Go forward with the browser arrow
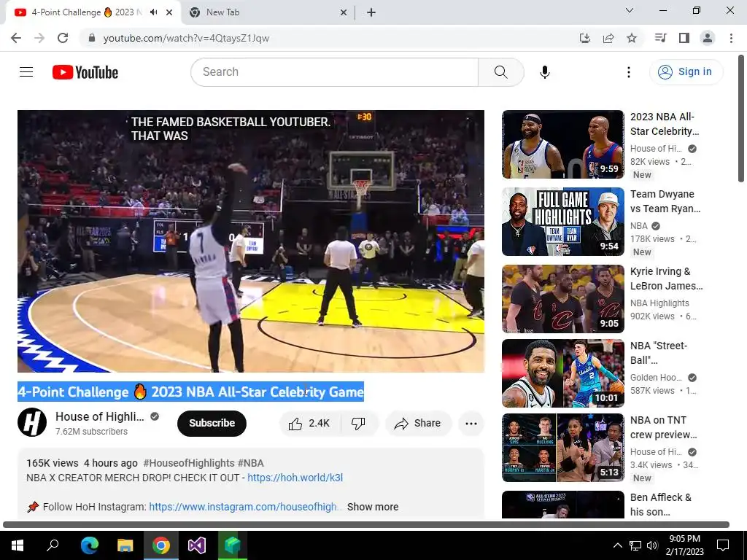 [x=39, y=38]
